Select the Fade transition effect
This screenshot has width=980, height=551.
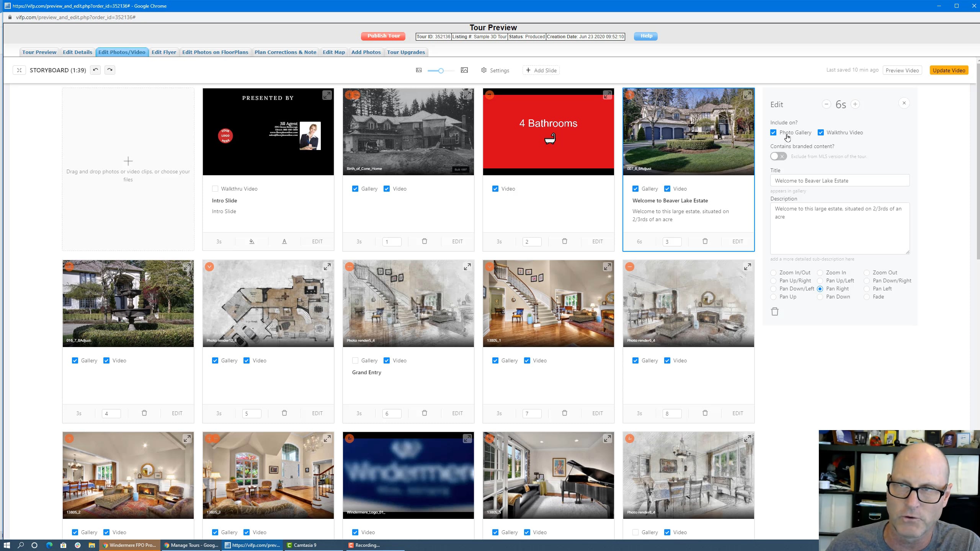pyautogui.click(x=867, y=297)
